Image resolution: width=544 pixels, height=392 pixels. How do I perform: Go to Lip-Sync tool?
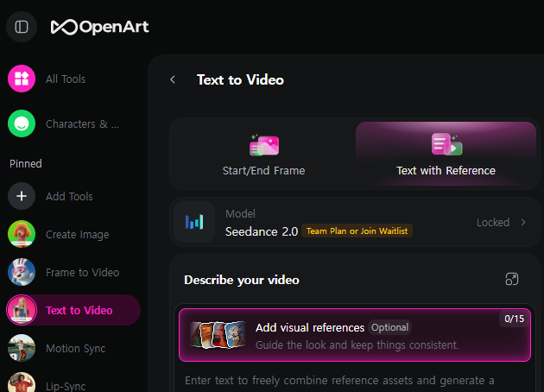click(x=66, y=386)
